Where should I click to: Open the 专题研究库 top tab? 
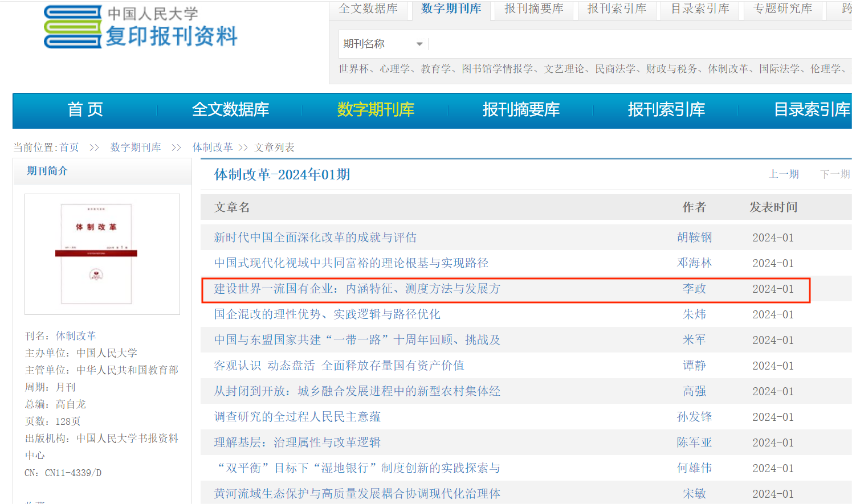tap(782, 9)
